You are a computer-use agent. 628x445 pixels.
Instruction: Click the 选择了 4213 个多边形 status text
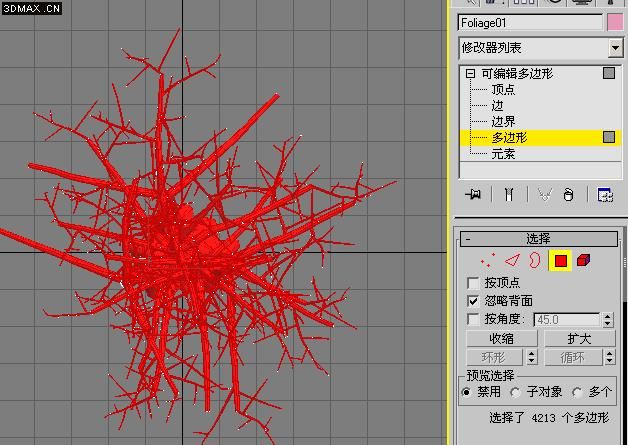point(549,418)
